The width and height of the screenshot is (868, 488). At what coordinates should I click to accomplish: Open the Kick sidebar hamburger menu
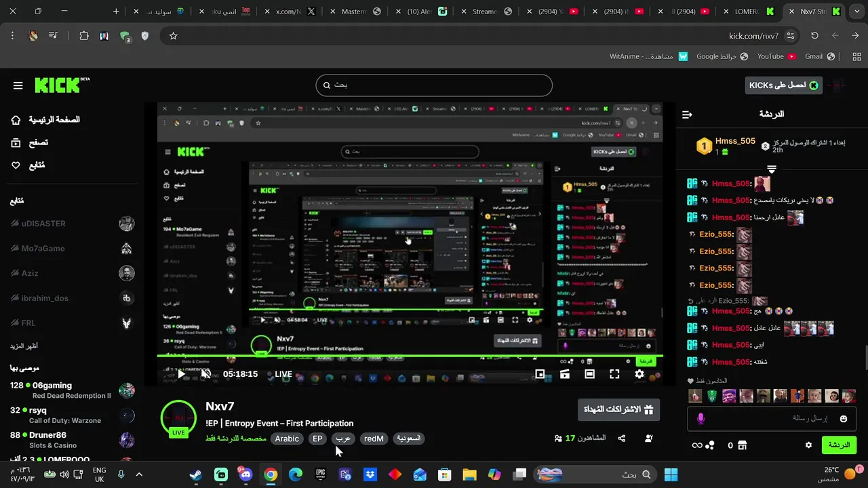tap(18, 85)
